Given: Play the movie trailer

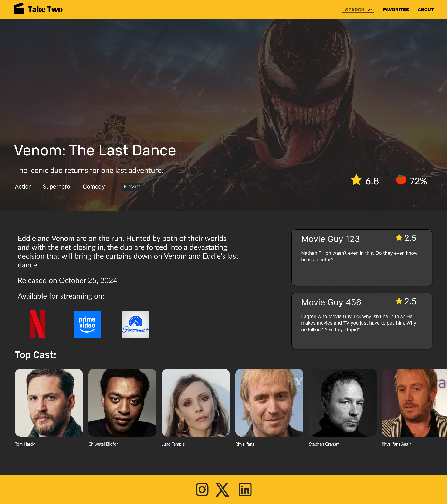Looking at the screenshot, I should tap(132, 187).
